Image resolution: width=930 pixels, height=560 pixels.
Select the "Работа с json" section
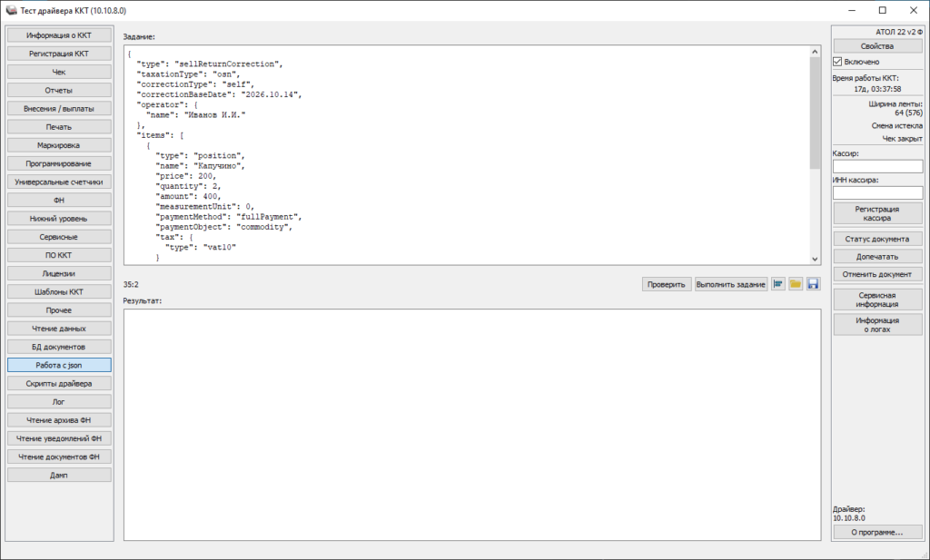click(59, 366)
